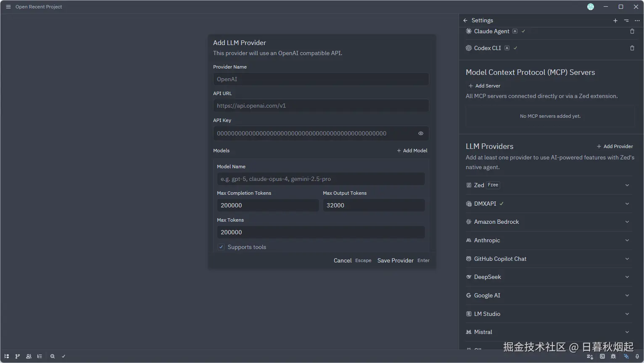Focus the Provider Name input field
Viewport: 644px width, 363px height.
(x=321, y=79)
